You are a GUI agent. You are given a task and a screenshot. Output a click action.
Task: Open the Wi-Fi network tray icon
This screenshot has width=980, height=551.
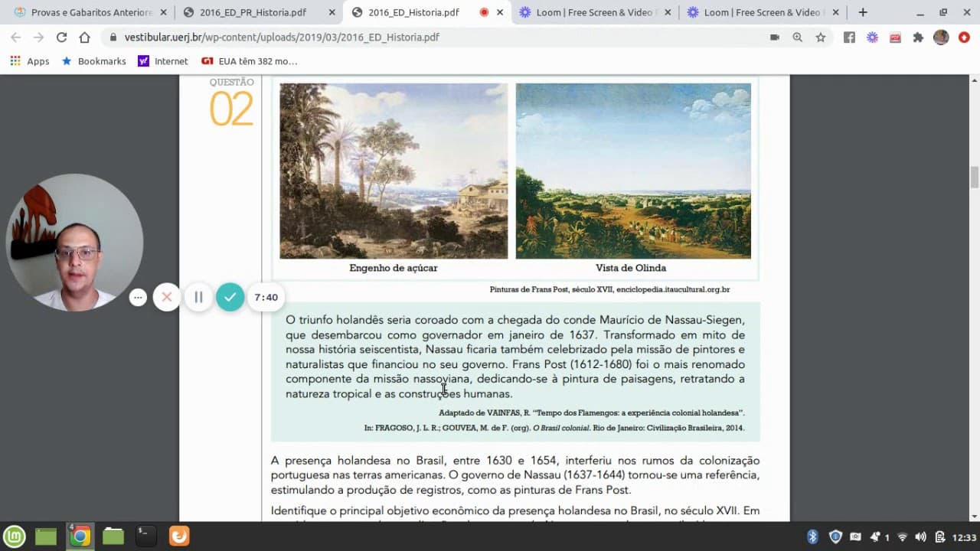click(903, 536)
